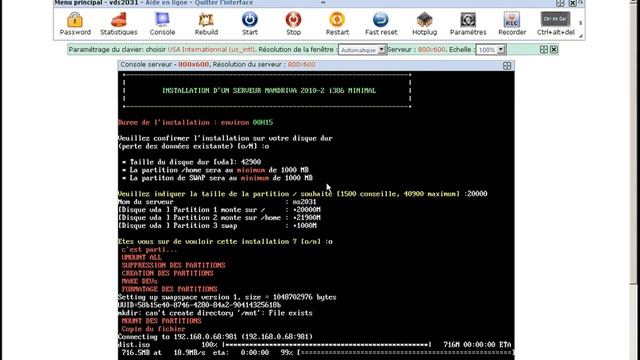Click the Rebuild icon
The image size is (640, 360).
(x=206, y=24)
